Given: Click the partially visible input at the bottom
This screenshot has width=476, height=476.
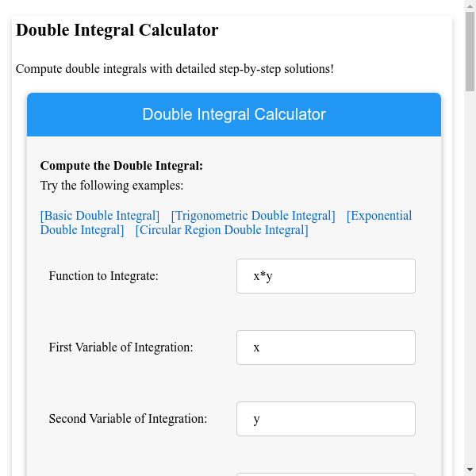Looking at the screenshot, I should [325, 474].
